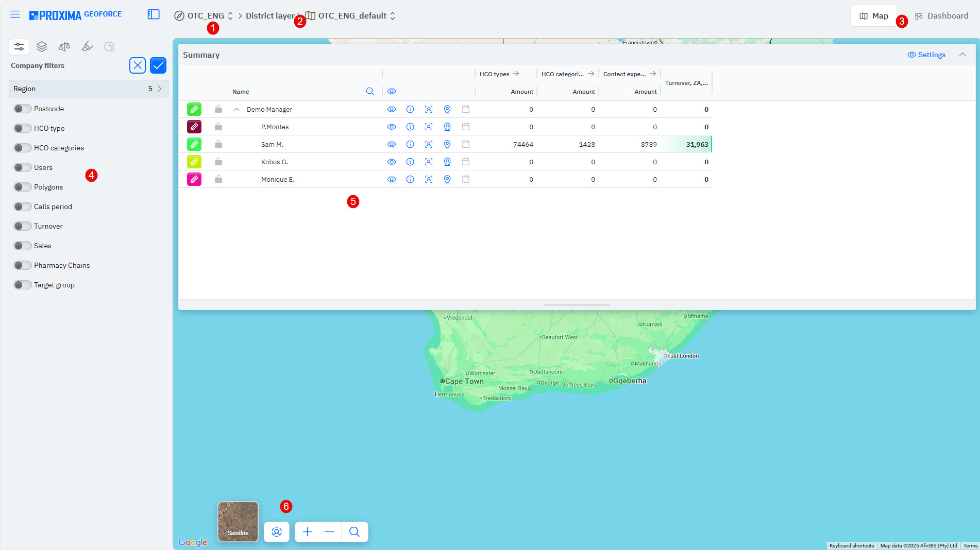Switch to the Dashboard view
The height and width of the screenshot is (550, 980).
(941, 15)
